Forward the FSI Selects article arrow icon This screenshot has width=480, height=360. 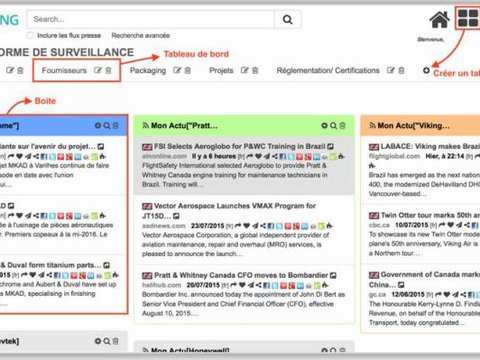click(250, 156)
